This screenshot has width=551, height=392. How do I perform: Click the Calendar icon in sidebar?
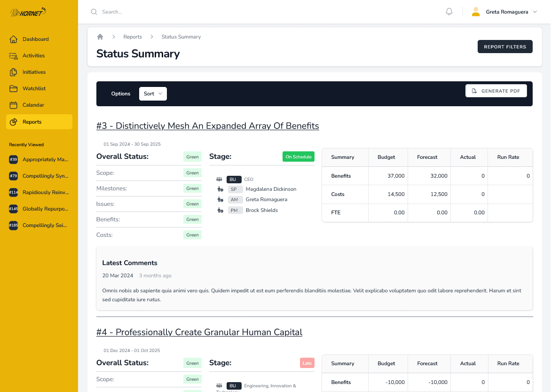[x=14, y=105]
